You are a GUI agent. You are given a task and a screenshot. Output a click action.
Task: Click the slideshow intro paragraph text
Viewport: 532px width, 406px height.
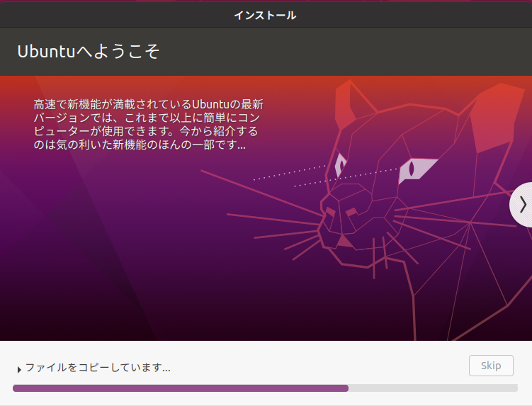tap(148, 125)
